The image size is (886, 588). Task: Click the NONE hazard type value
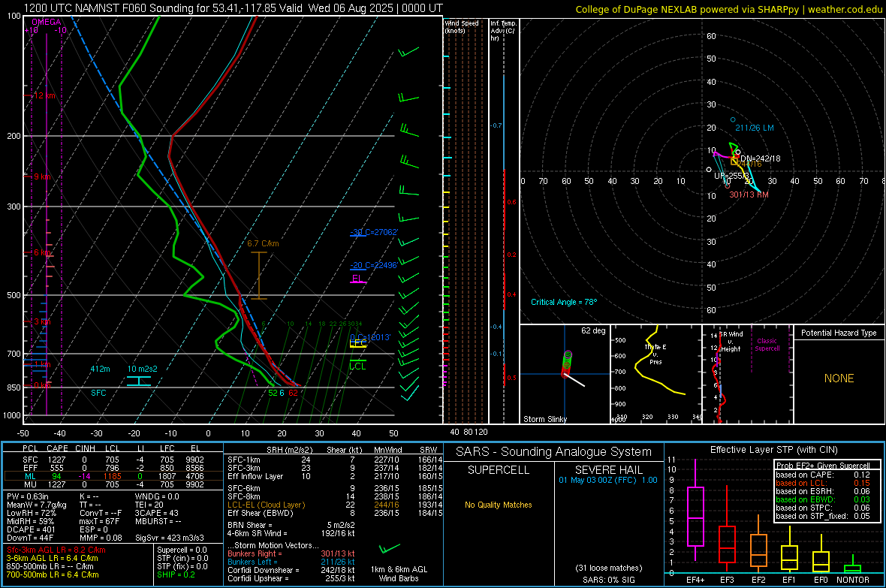[x=839, y=378]
